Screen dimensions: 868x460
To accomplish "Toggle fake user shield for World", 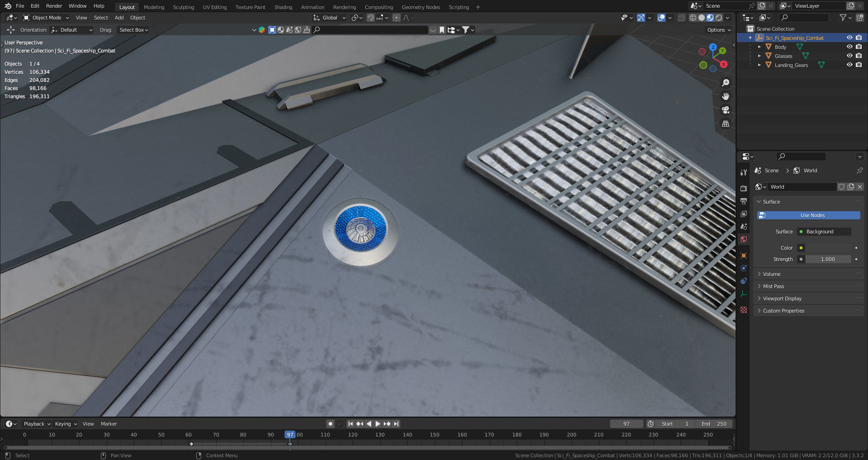I will (x=842, y=187).
